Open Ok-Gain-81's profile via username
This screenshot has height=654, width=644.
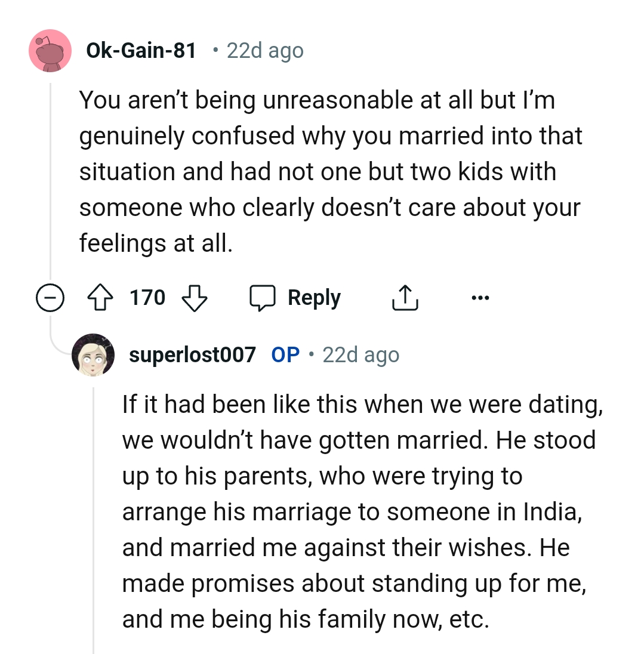point(142,50)
